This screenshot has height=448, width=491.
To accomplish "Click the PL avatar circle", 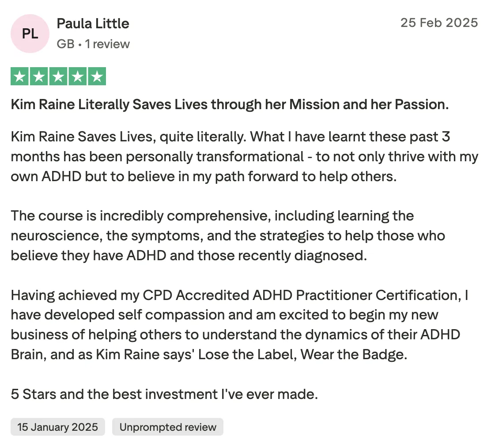I will tap(30, 34).
